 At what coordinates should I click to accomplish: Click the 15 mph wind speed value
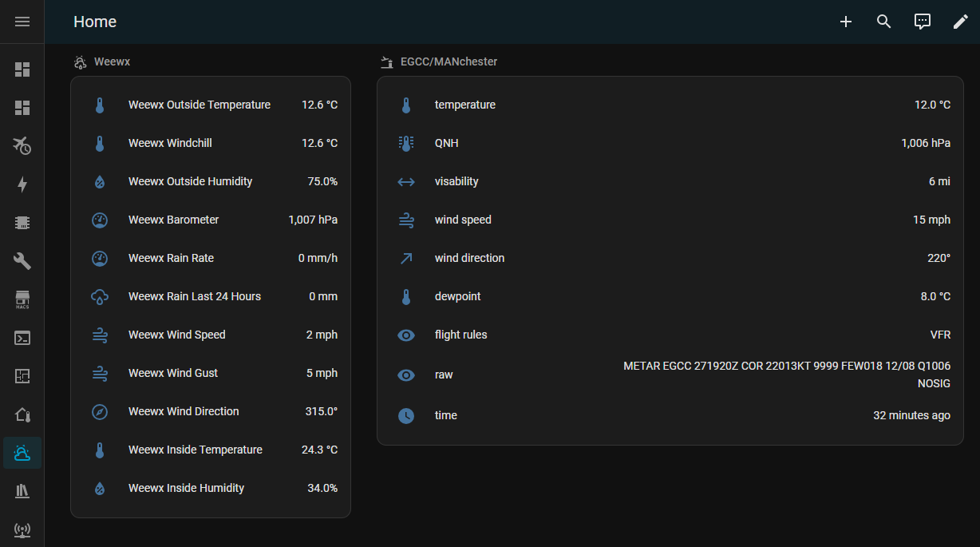931,220
